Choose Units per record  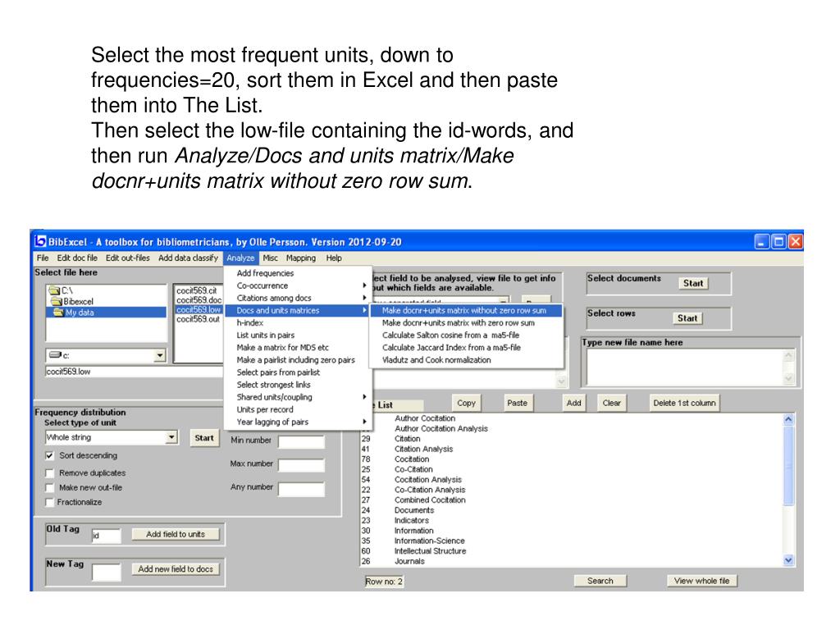297,409
